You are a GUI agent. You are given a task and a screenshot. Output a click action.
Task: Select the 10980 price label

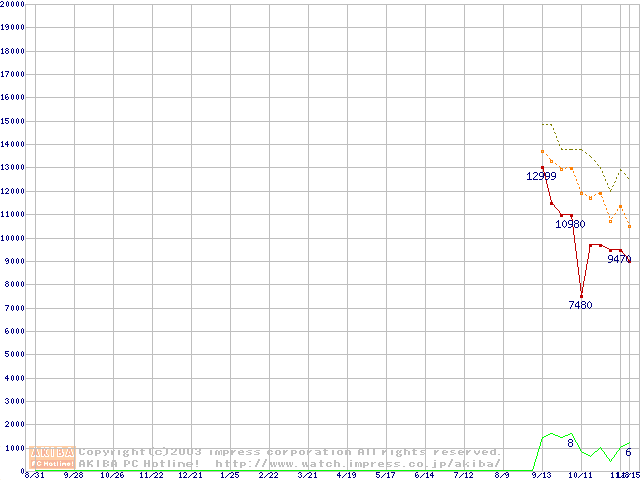point(570,224)
